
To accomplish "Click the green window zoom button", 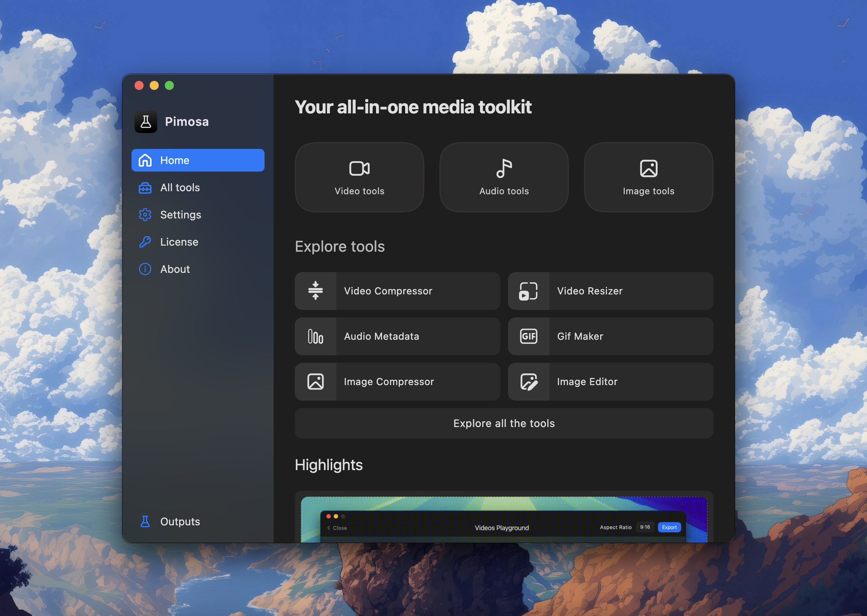I will point(169,86).
